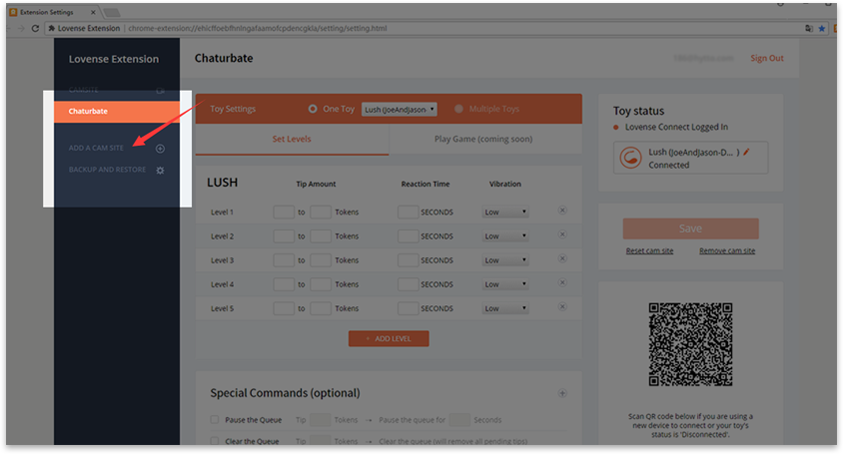Switch to the Set Levels tab
The height and width of the screenshot is (454, 843).
pos(291,139)
